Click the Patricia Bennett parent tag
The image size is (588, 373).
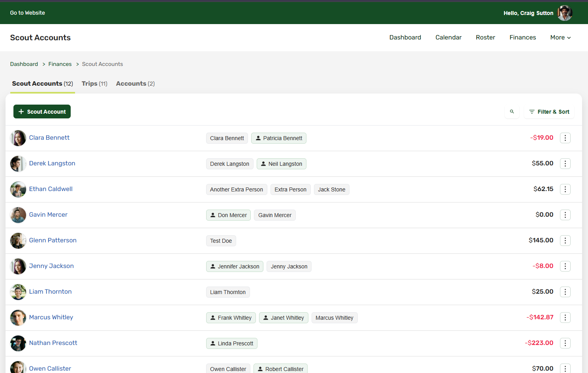(x=279, y=138)
